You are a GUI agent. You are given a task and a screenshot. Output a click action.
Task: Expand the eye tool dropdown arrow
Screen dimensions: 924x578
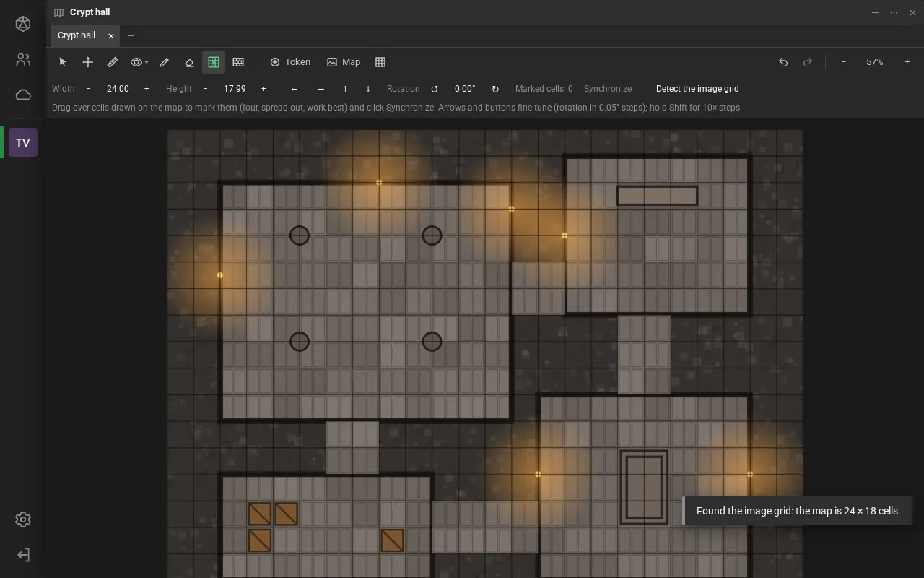pos(147,63)
